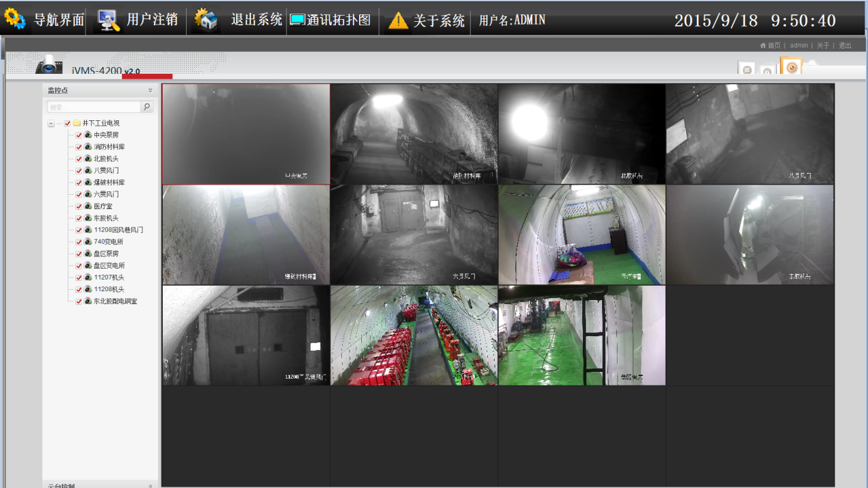Collapse the 井下工业电视 tree node

coord(51,124)
